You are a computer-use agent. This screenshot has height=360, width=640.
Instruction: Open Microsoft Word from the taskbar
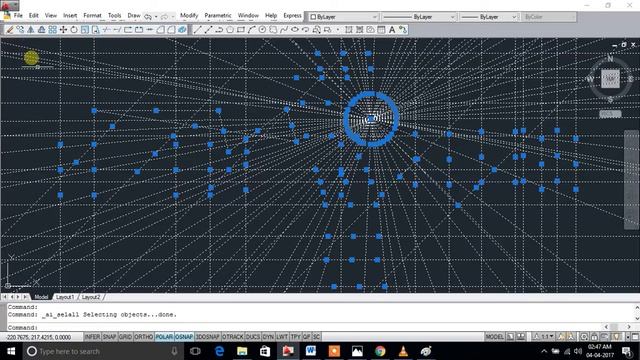tap(311, 351)
